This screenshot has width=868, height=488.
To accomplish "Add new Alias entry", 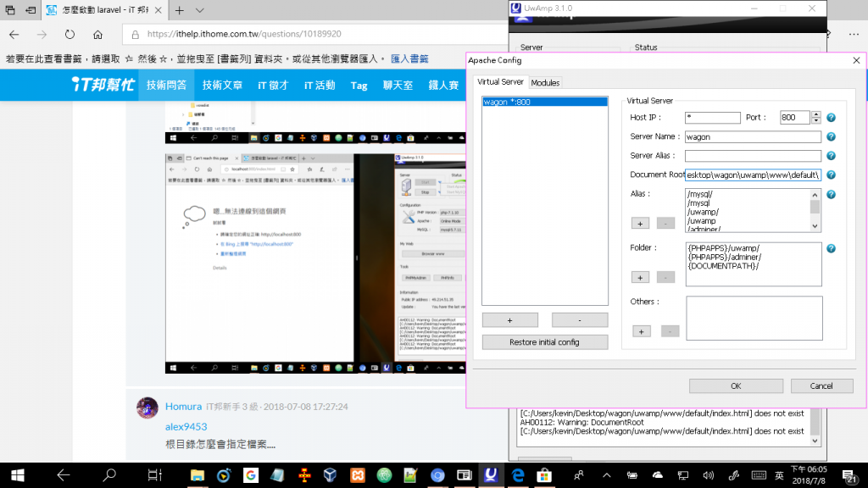I will [641, 223].
